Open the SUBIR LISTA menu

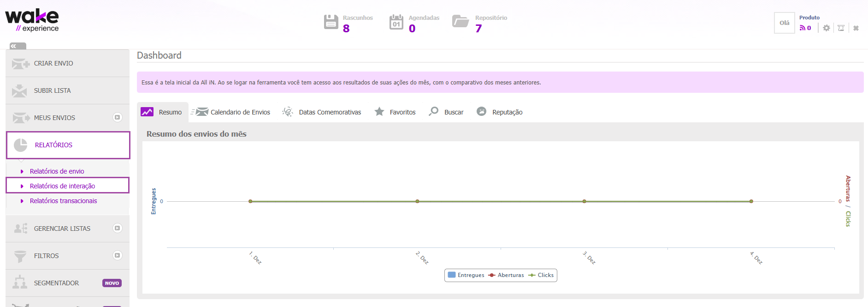click(x=67, y=90)
